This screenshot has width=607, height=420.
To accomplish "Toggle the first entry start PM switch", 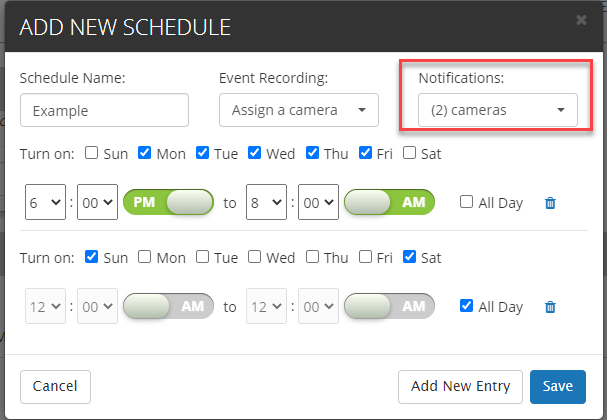I will point(168,203).
